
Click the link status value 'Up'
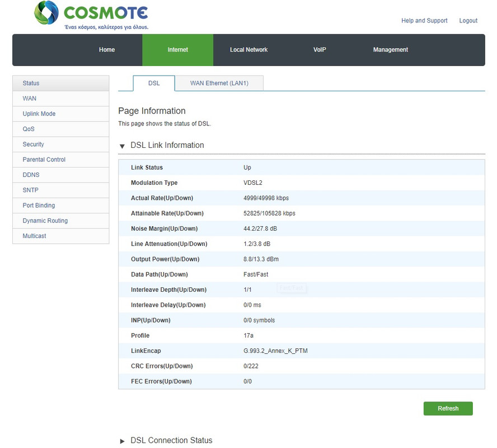(247, 167)
